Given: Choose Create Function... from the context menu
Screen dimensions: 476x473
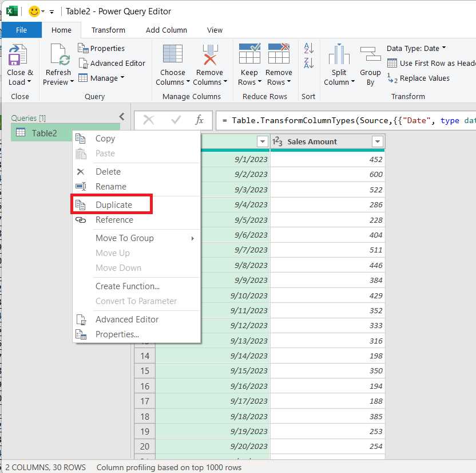Looking at the screenshot, I should pyautogui.click(x=136, y=286).
